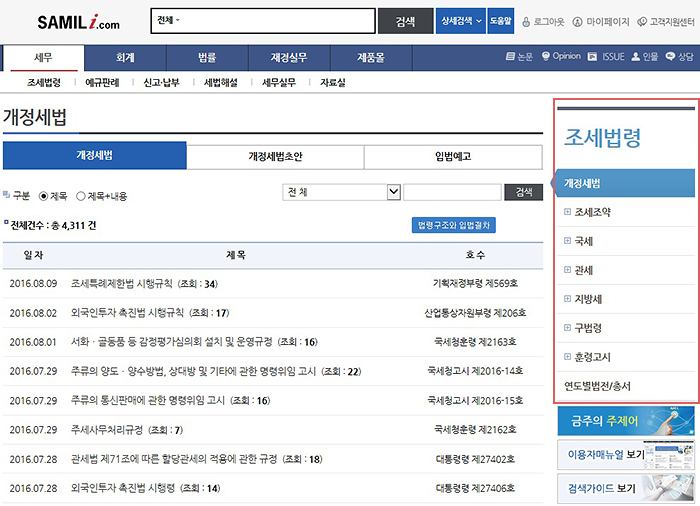This screenshot has height=506, width=700.
Task: Open the ISSUE icon
Action: (592, 57)
